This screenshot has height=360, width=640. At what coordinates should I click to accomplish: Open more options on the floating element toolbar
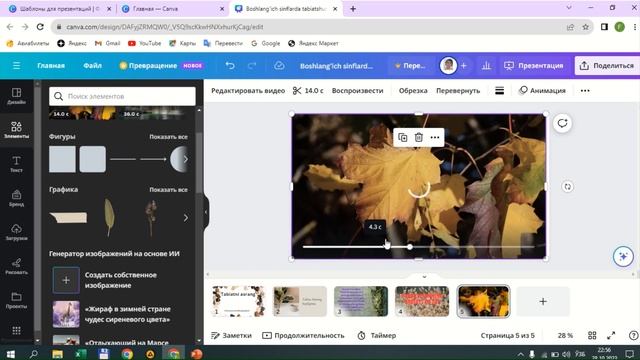(435, 138)
